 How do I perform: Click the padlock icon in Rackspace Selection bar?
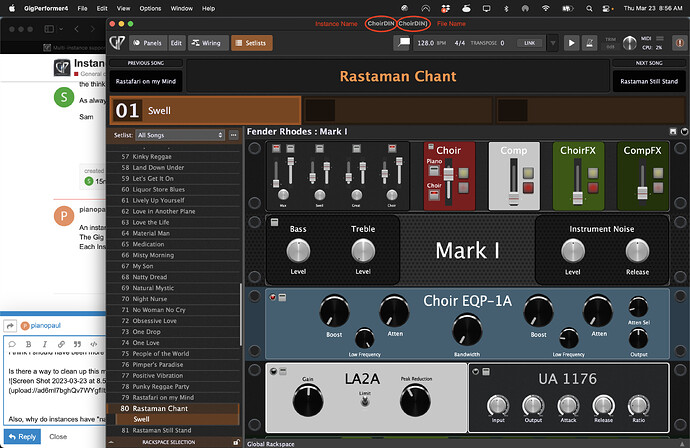tap(236, 442)
